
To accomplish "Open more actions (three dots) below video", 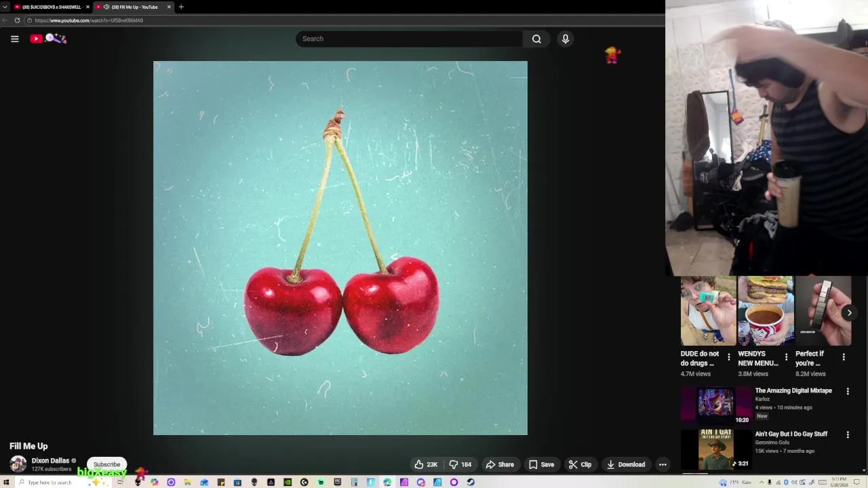I will [663, 464].
